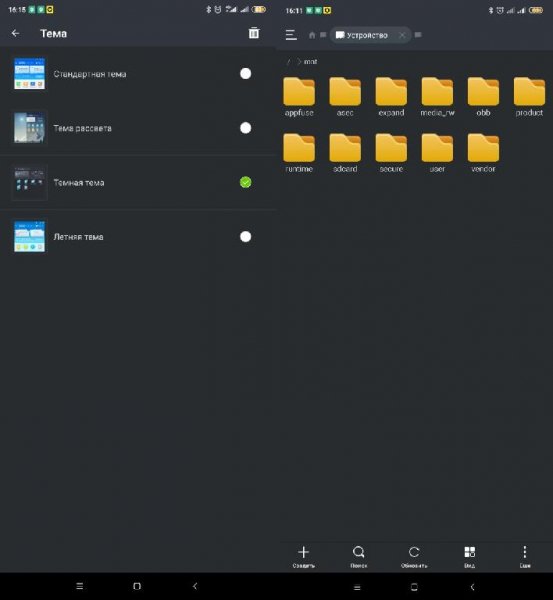Open the Тема рассвета preview thumbnail
This screenshot has height=600, width=553.
29,128
